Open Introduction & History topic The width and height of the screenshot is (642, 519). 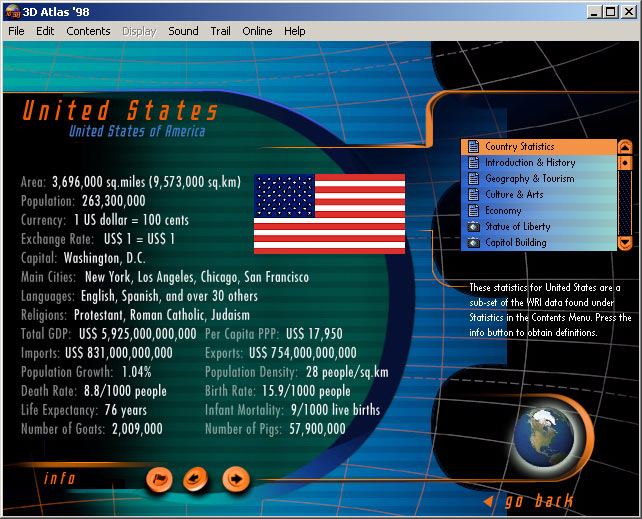click(x=539, y=162)
